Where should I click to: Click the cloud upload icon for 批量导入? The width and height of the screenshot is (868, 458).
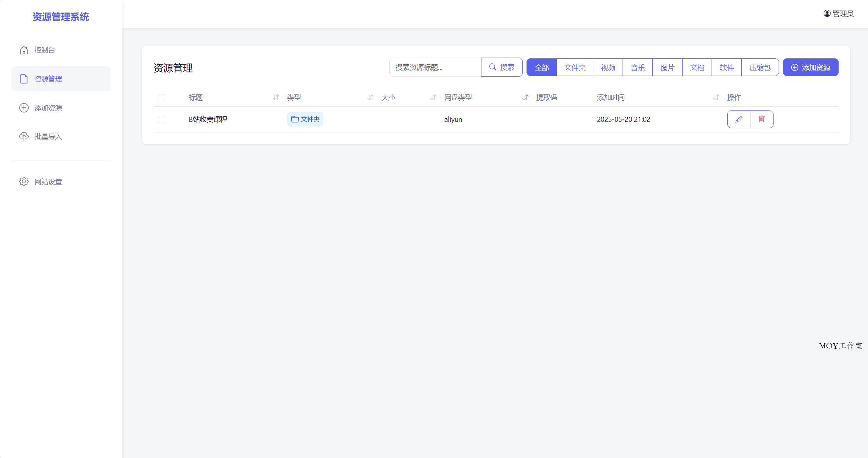pos(24,136)
